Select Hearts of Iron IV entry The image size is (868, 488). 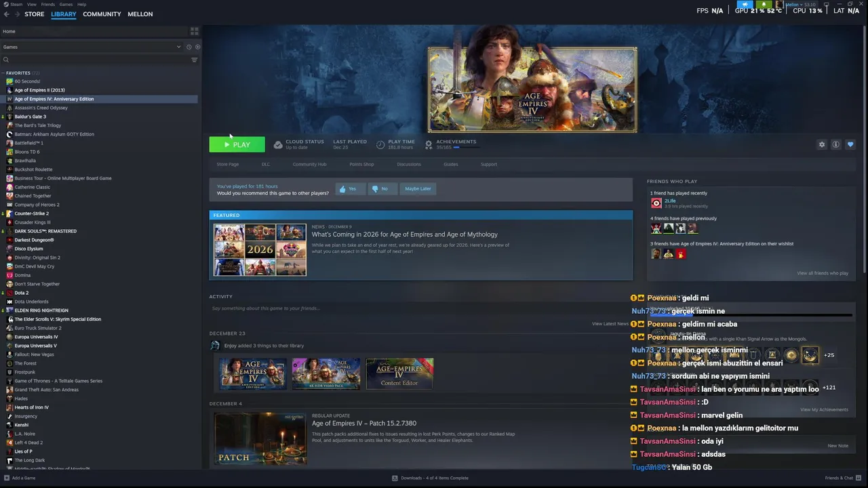pyautogui.click(x=31, y=407)
